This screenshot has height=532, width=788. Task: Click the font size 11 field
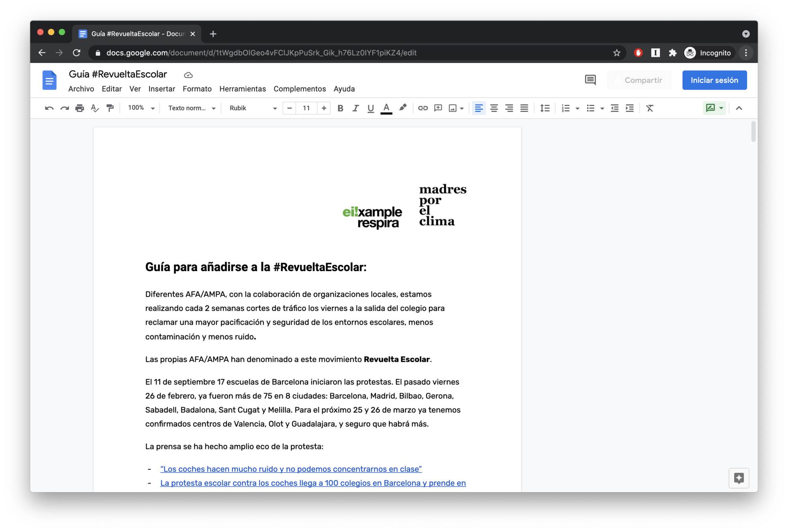306,108
